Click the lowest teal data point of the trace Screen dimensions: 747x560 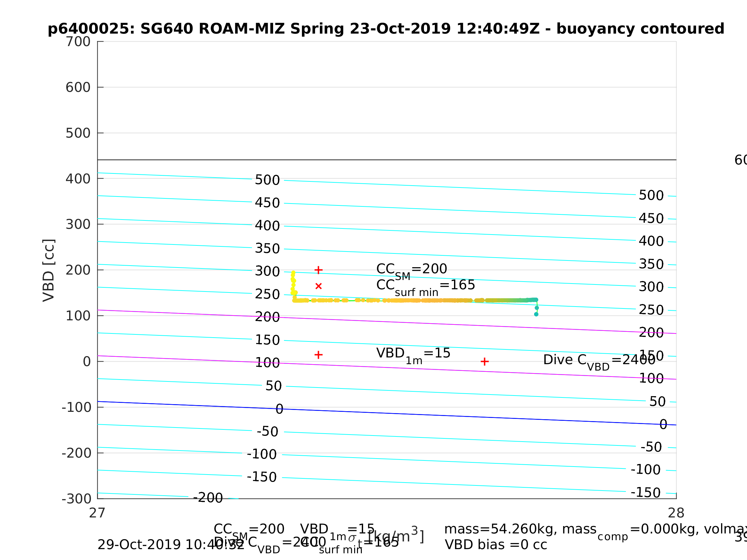click(536, 314)
